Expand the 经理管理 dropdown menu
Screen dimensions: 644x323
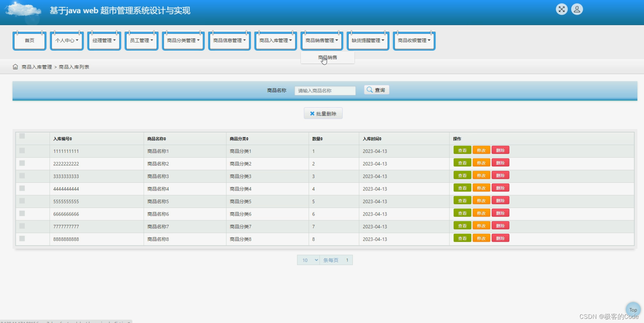pos(104,41)
